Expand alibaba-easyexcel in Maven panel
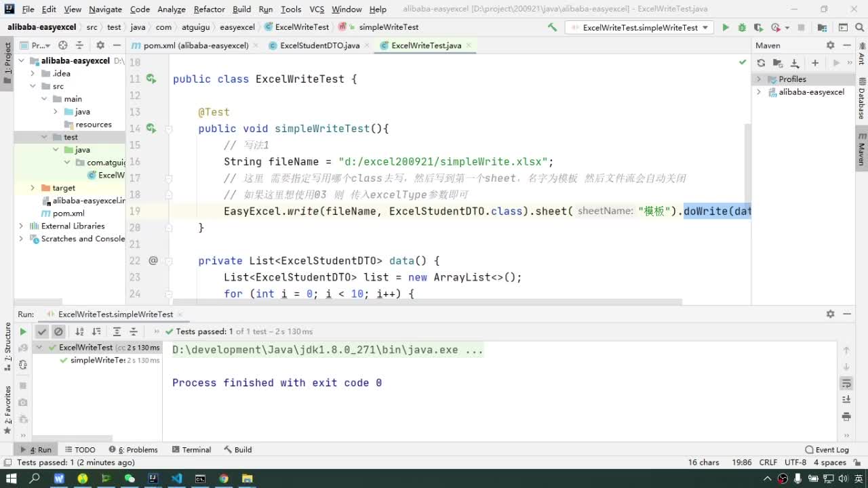868x488 pixels. tap(759, 92)
